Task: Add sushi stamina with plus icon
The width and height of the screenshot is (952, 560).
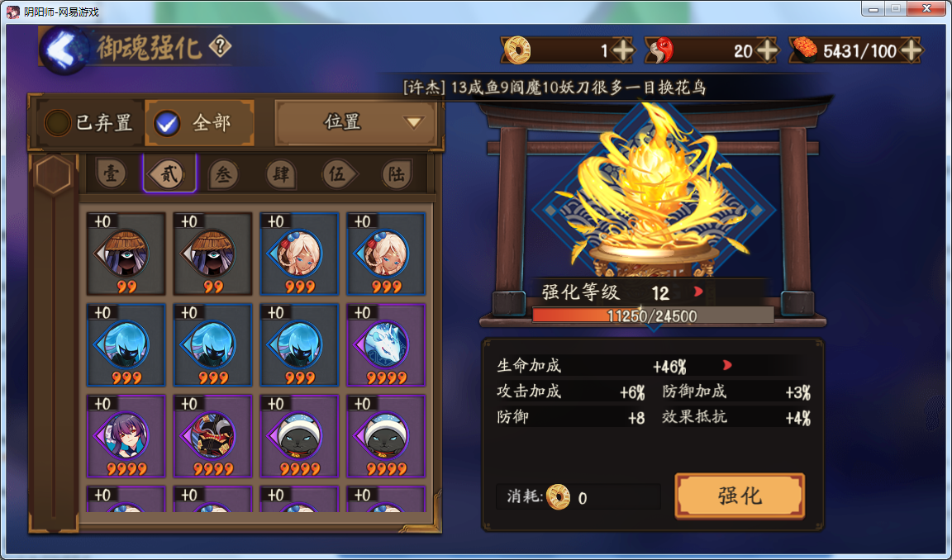Action: point(912,50)
